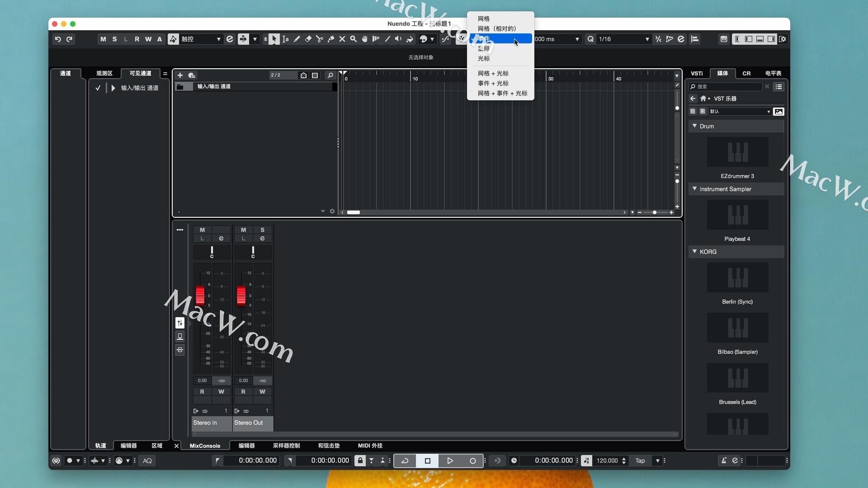Select the Draw pencil tool

pyautogui.click(x=297, y=39)
